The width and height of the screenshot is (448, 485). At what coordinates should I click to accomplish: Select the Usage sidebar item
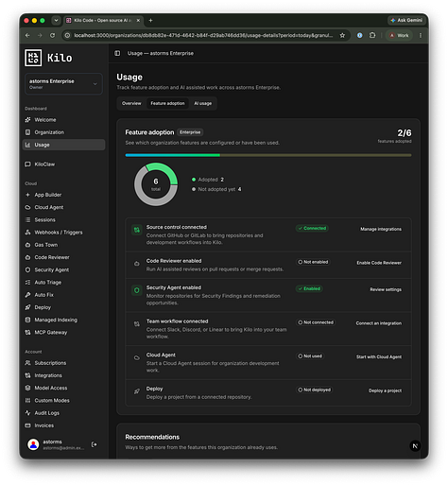click(x=63, y=145)
